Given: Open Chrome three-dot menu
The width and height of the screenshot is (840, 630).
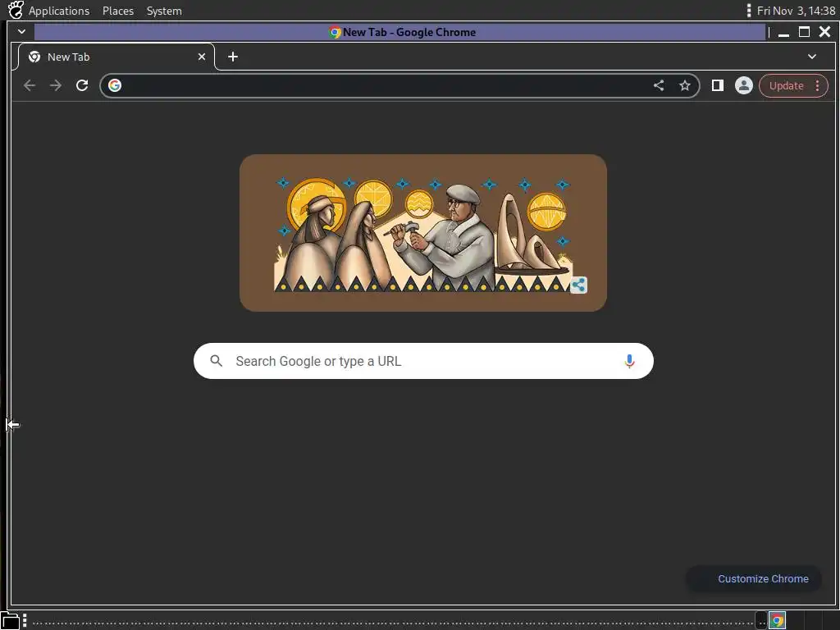Looking at the screenshot, I should pyautogui.click(x=818, y=85).
